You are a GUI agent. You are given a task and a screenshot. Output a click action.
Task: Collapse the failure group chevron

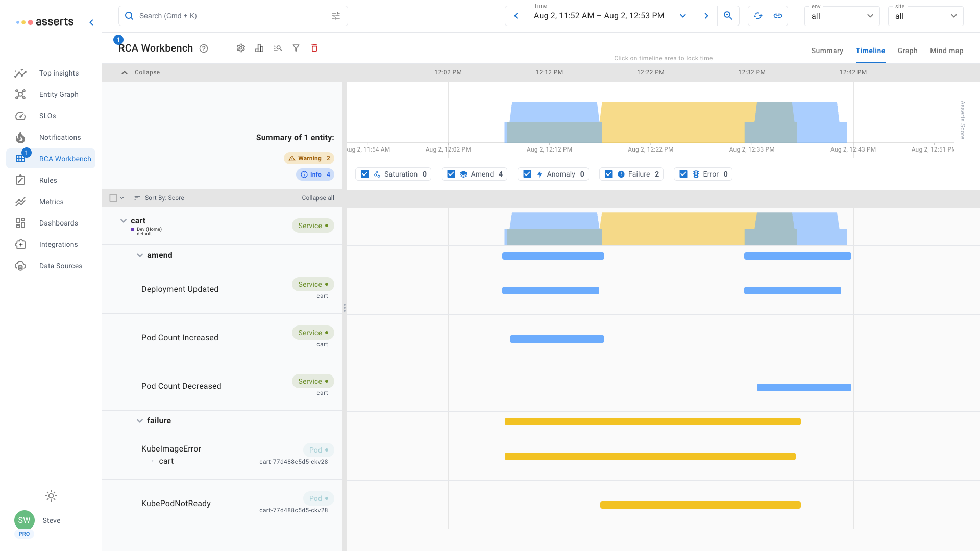coord(140,421)
